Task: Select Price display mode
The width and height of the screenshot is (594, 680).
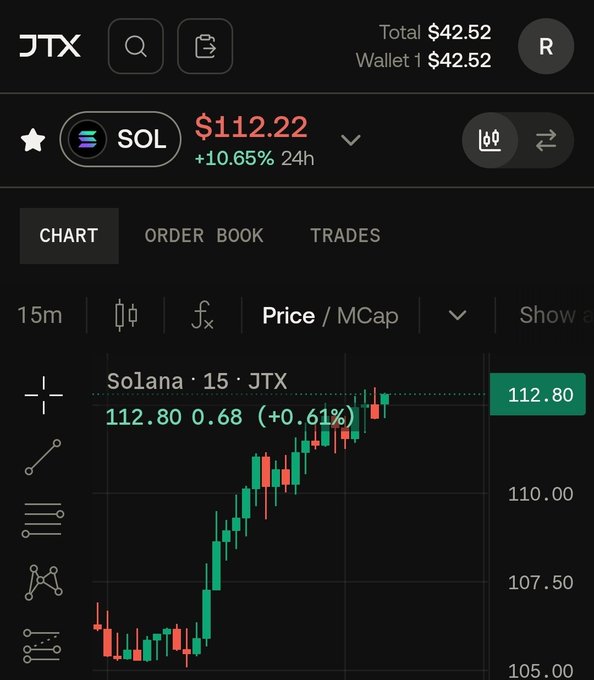Action: point(289,315)
